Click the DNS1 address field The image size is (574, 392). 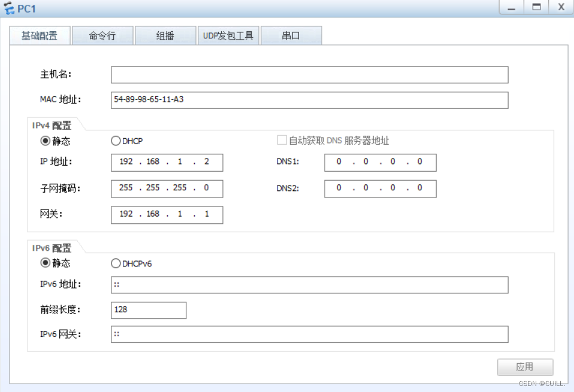(x=380, y=162)
